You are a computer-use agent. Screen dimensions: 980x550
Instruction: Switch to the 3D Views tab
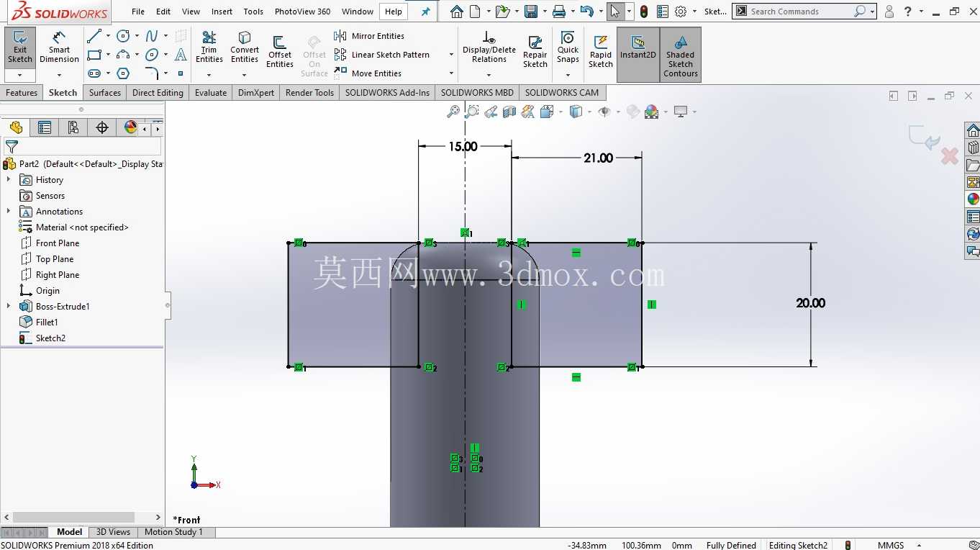pos(113,532)
